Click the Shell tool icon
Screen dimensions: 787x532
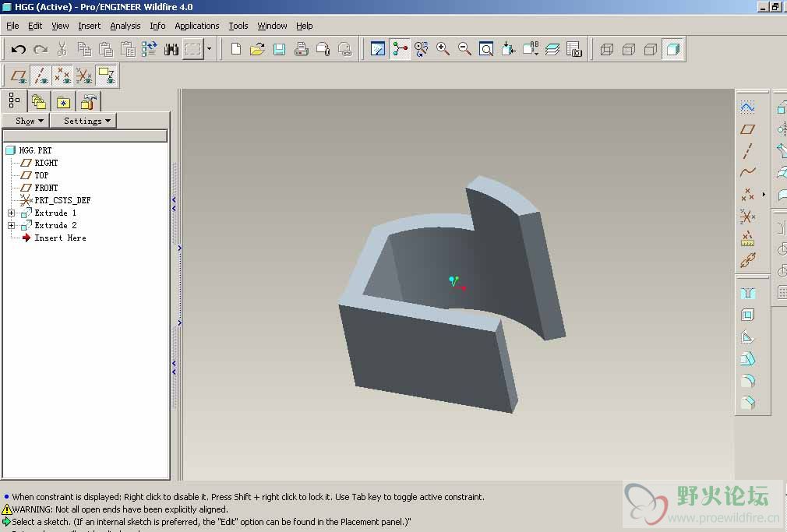[x=747, y=315]
